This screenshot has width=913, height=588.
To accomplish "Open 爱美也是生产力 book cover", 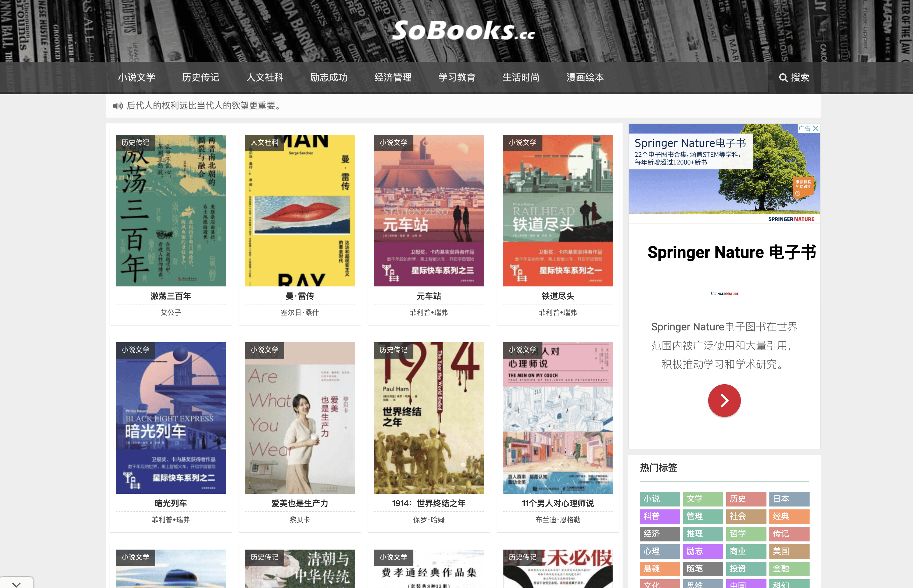I will tap(300, 418).
